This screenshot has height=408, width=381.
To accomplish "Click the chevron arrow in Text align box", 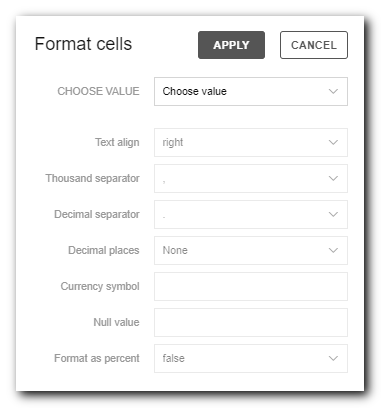I will tap(333, 142).
